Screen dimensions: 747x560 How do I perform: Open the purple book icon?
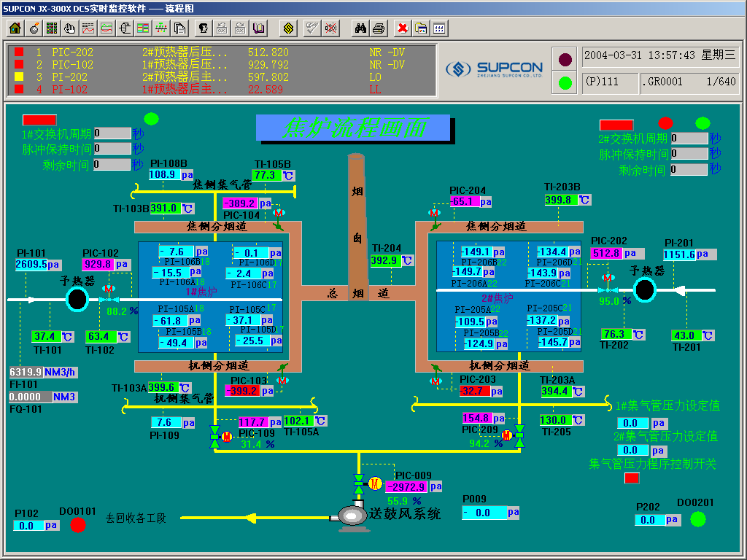click(259, 28)
